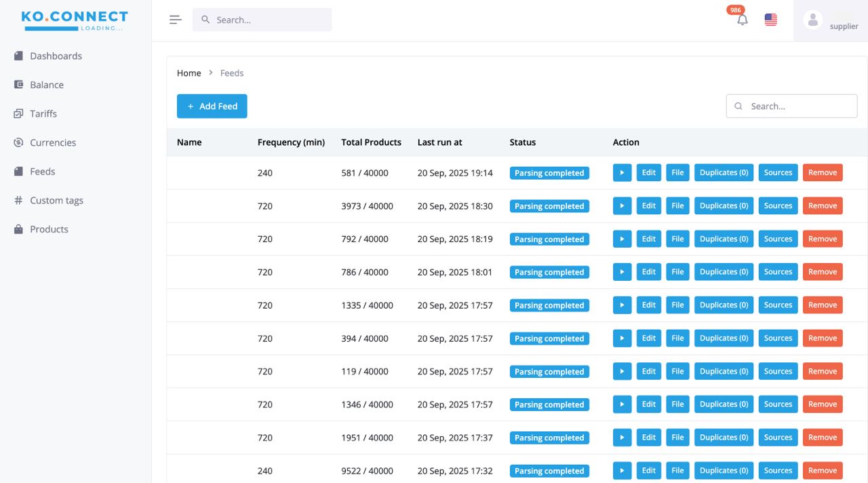Viewport: 868px width, 483px height.
Task: Edit the feed with 1335 products
Action: pyautogui.click(x=648, y=305)
